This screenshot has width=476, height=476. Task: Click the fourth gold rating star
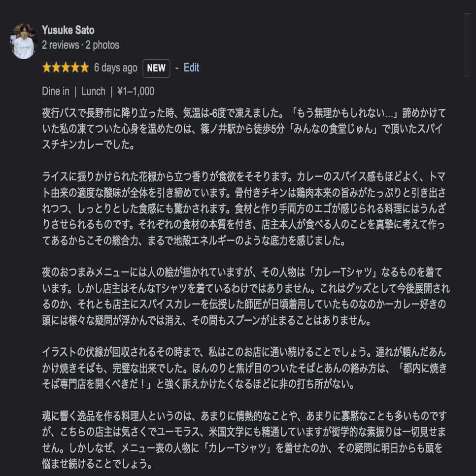[75, 68]
